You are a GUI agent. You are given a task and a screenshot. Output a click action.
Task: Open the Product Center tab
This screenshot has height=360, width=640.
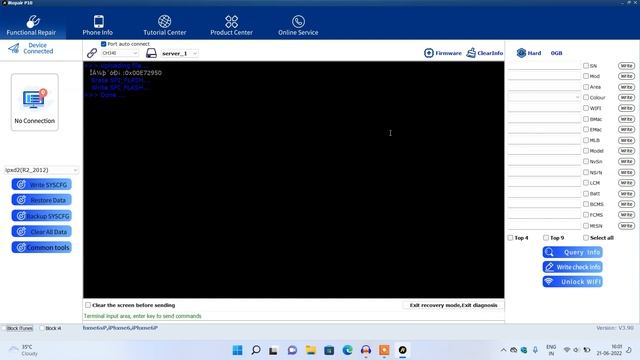tap(231, 25)
